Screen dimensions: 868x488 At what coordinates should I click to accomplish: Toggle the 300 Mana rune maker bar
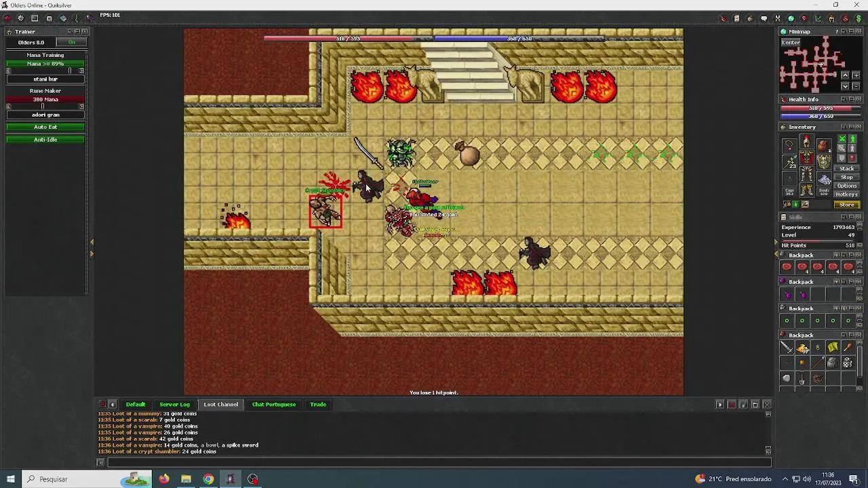tap(45, 100)
